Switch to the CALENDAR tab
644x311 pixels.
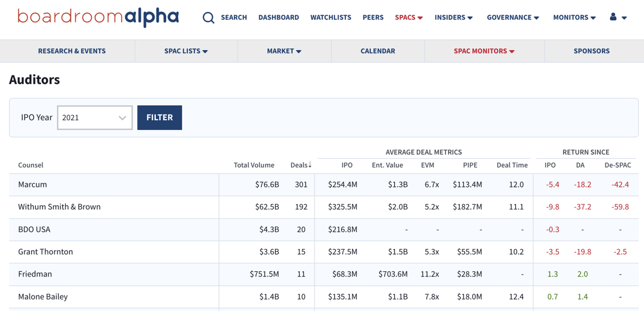point(378,51)
